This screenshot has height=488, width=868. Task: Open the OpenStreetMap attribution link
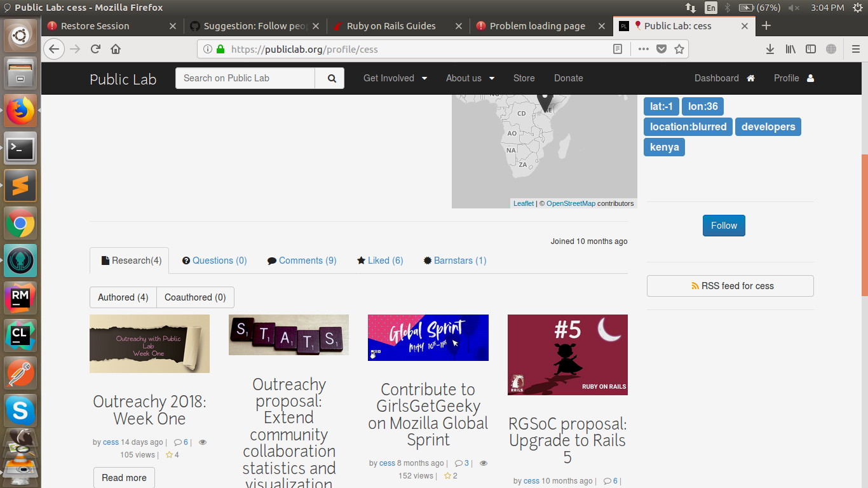pyautogui.click(x=571, y=203)
